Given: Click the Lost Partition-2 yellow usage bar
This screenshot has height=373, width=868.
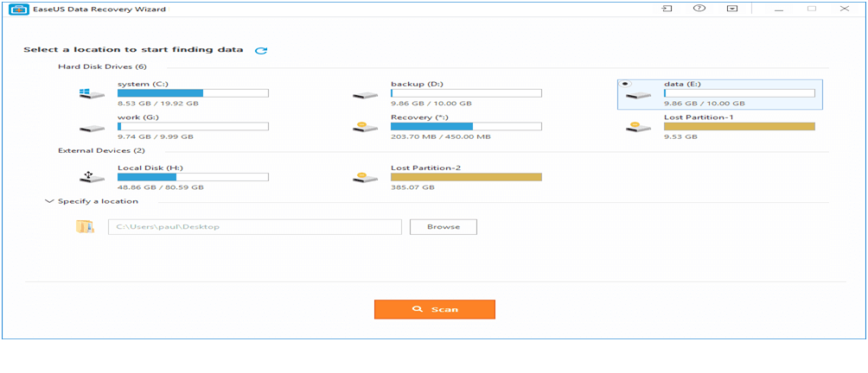Looking at the screenshot, I should (x=466, y=177).
